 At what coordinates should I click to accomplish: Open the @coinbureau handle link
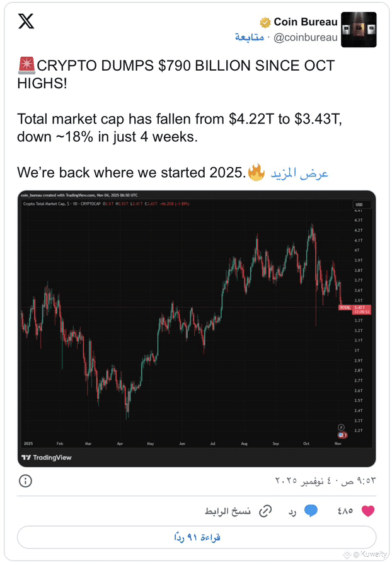[x=306, y=37]
